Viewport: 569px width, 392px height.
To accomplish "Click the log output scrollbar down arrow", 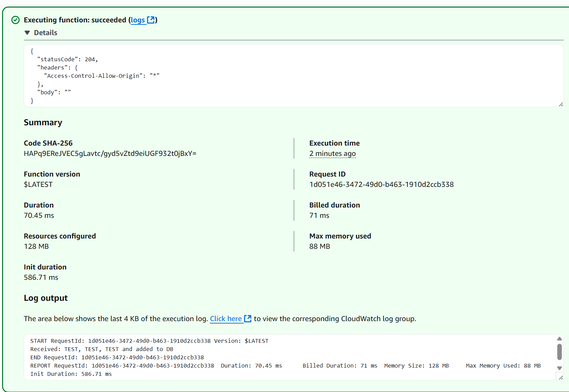I will tap(559, 368).
